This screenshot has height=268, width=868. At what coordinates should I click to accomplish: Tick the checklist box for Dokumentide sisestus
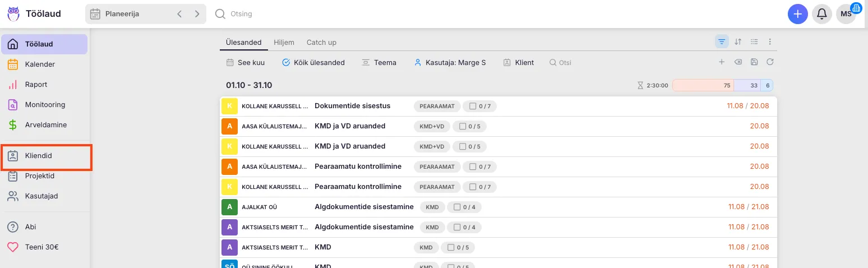click(473, 106)
